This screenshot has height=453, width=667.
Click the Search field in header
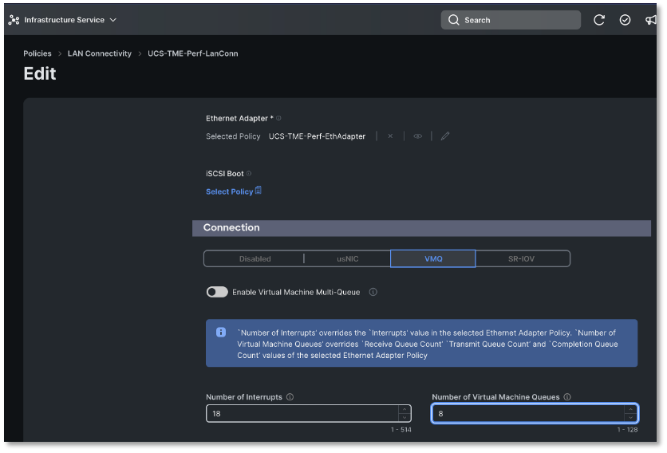coord(510,20)
